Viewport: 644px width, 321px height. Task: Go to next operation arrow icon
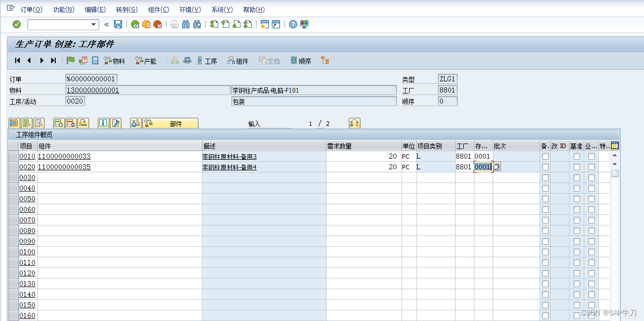pyautogui.click(x=42, y=61)
